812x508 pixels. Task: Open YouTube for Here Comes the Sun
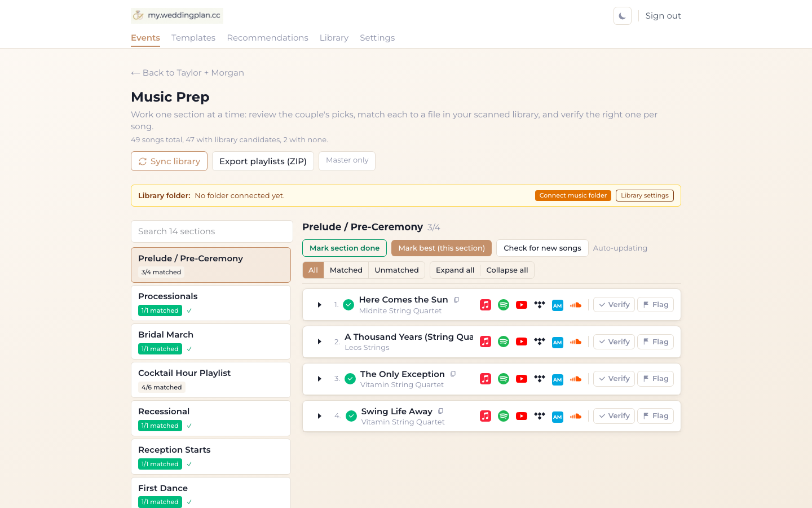click(522, 305)
